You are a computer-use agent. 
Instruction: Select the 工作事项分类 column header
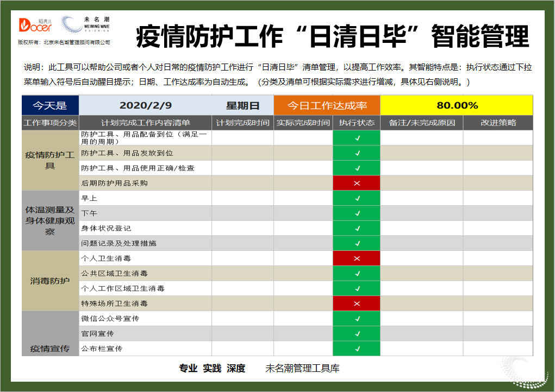[x=50, y=123]
